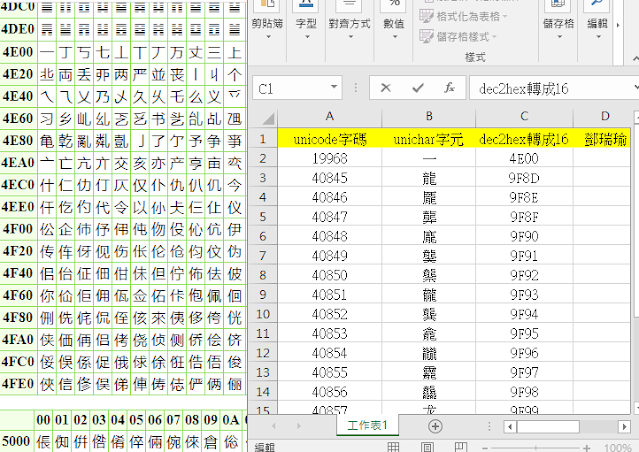Viewport: 639px width, 452px height.
Task: Click cell D1 with 鄧瑞瑜
Action: pyautogui.click(x=605, y=139)
